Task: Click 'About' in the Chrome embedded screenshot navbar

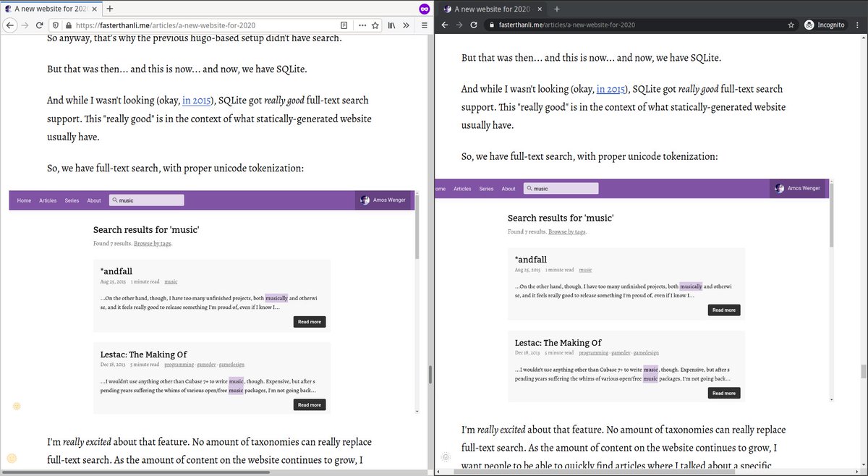Action: [509, 188]
